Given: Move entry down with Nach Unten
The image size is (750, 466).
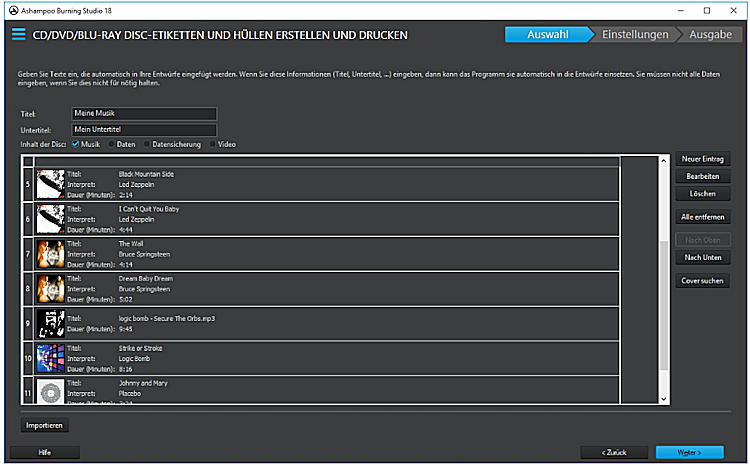Looking at the screenshot, I should 703,257.
